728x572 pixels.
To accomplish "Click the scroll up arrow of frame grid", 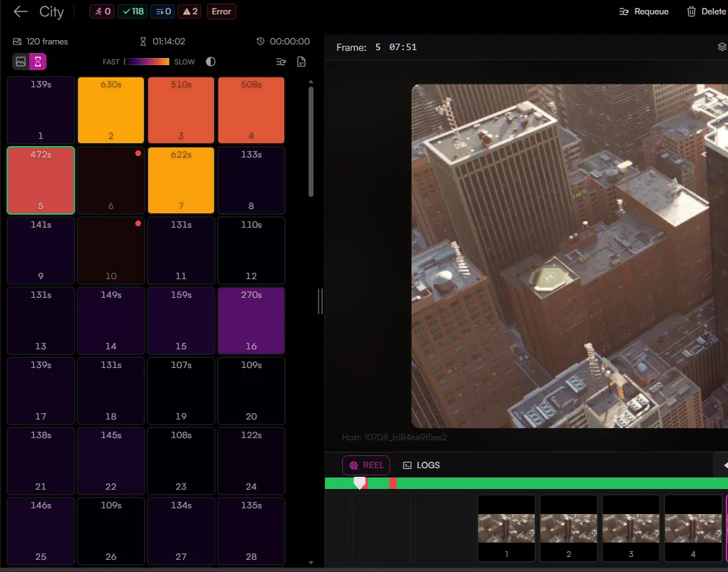I will (x=311, y=82).
